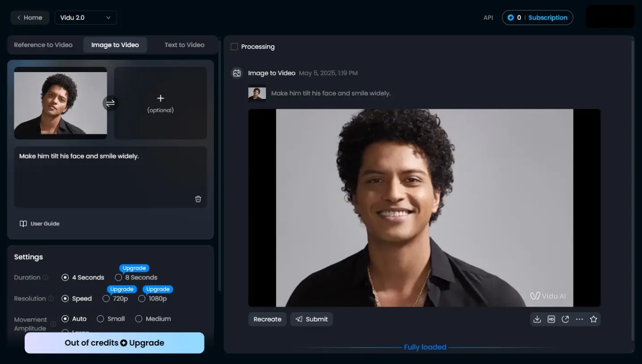Viewport: 642px width, 364px height.
Task: Open the Vidu 2.0 model dropdown
Action: click(86, 18)
